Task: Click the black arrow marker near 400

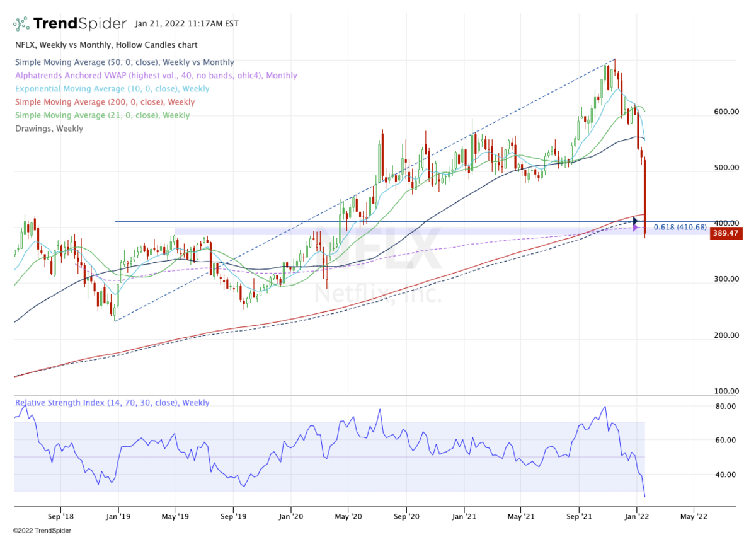Action: point(636,221)
